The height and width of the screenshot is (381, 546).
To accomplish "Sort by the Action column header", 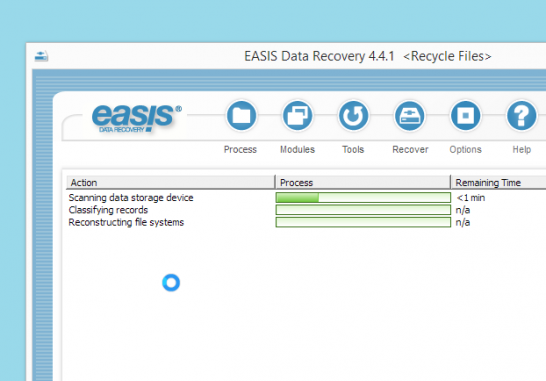I will click(x=171, y=182).
